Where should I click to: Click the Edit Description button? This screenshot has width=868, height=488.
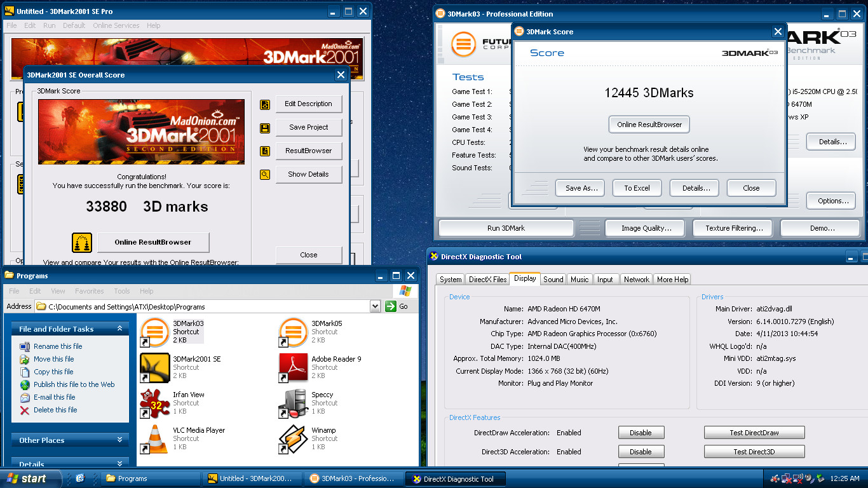[309, 104]
